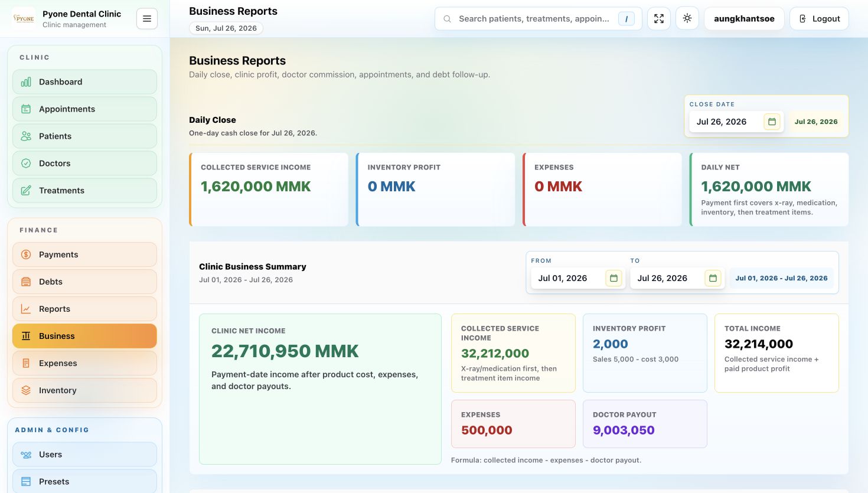Viewport: 868px width, 493px height.
Task: Click the Inventory Profit 0 MMK card
Action: click(435, 190)
